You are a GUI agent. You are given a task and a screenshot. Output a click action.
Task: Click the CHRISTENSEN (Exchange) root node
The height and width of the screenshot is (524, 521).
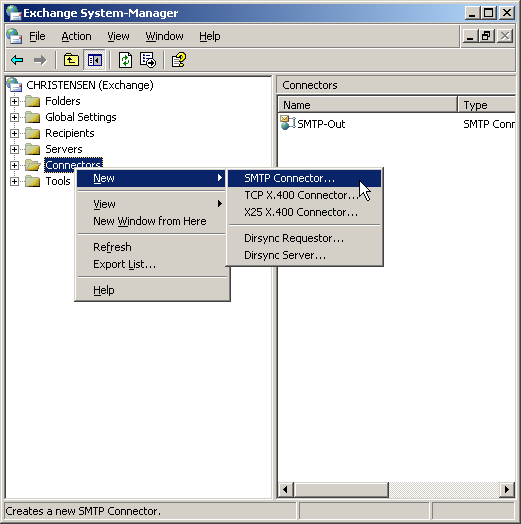(90, 85)
